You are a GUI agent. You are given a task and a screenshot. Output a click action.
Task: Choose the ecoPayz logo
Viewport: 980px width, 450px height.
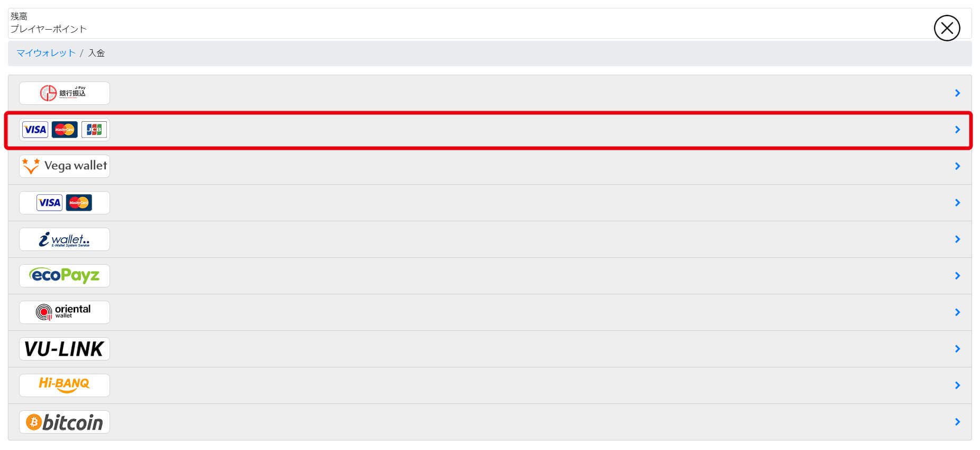[x=65, y=276]
